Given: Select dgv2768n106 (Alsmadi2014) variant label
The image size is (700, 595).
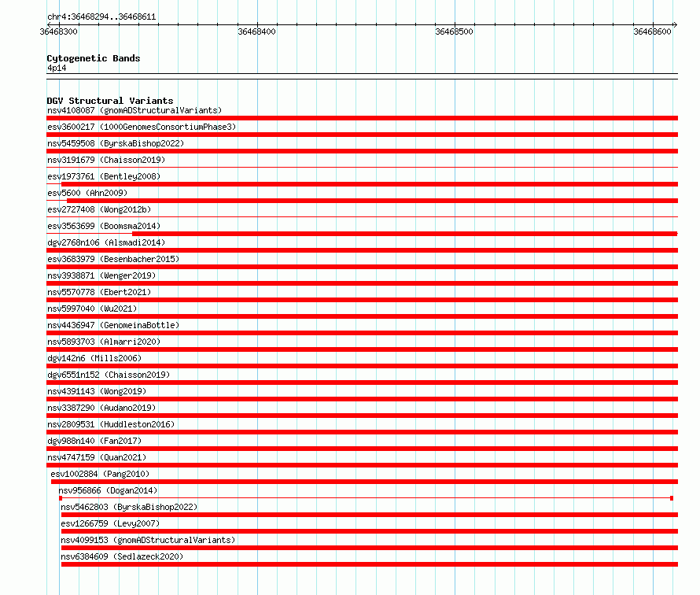Looking at the screenshot, I should click(106, 242).
